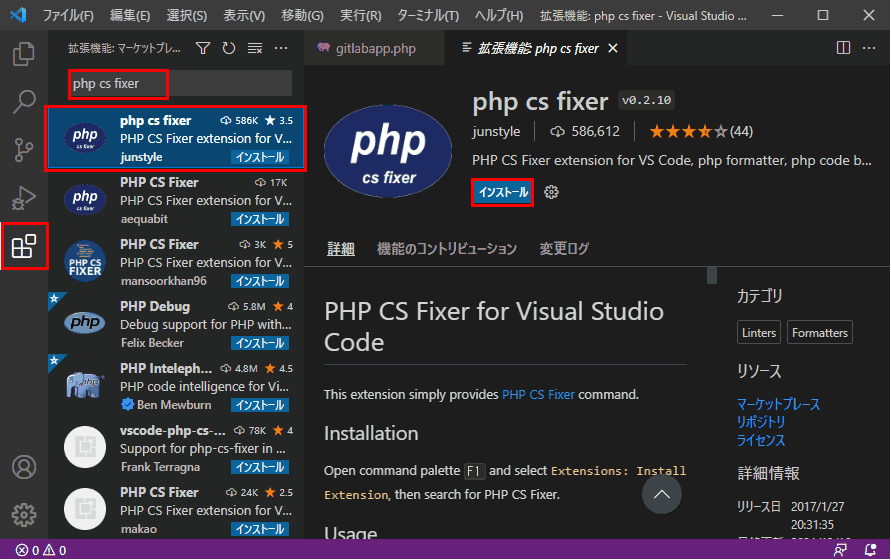Viewport: 891px width, 560px height.
Task: Open the 実行(R) menu
Action: point(360,15)
